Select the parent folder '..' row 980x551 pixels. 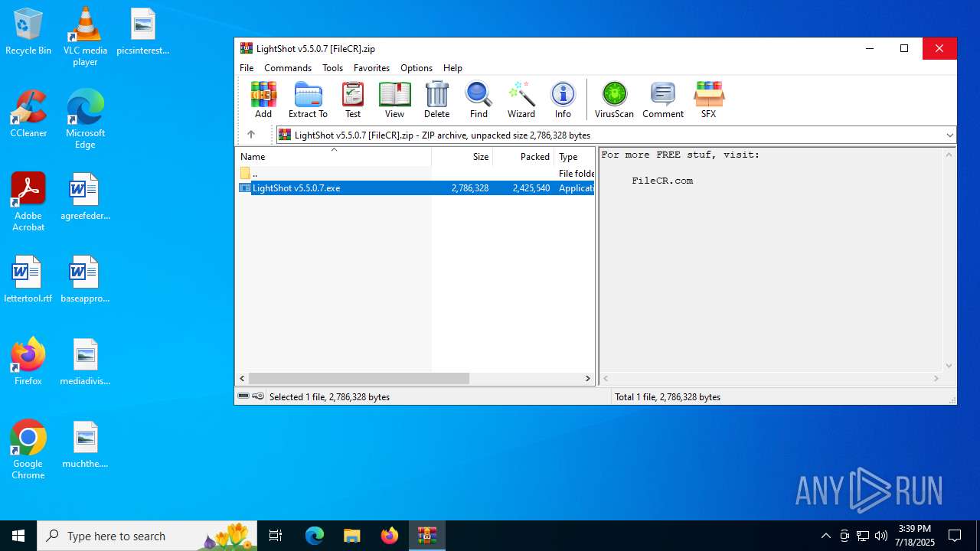point(416,174)
